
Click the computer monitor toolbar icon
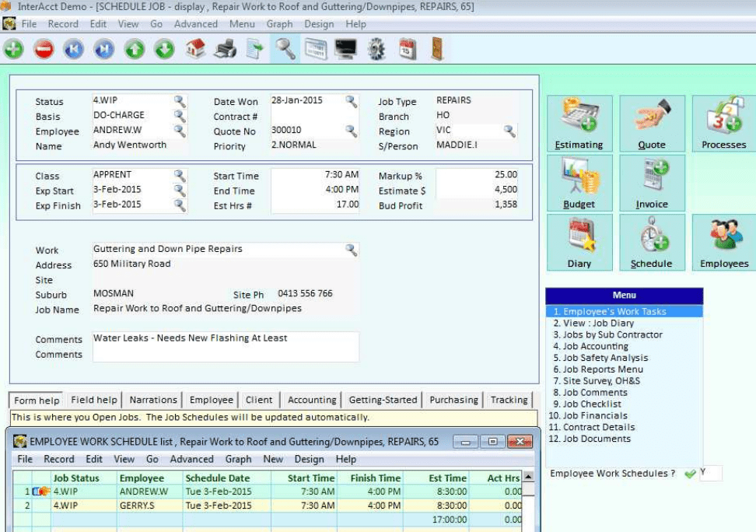tap(345, 49)
